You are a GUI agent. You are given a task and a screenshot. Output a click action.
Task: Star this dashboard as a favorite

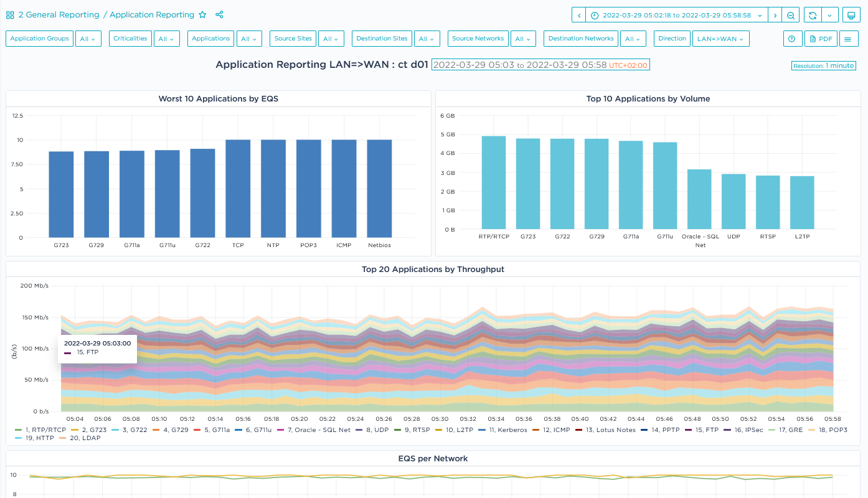pos(202,15)
